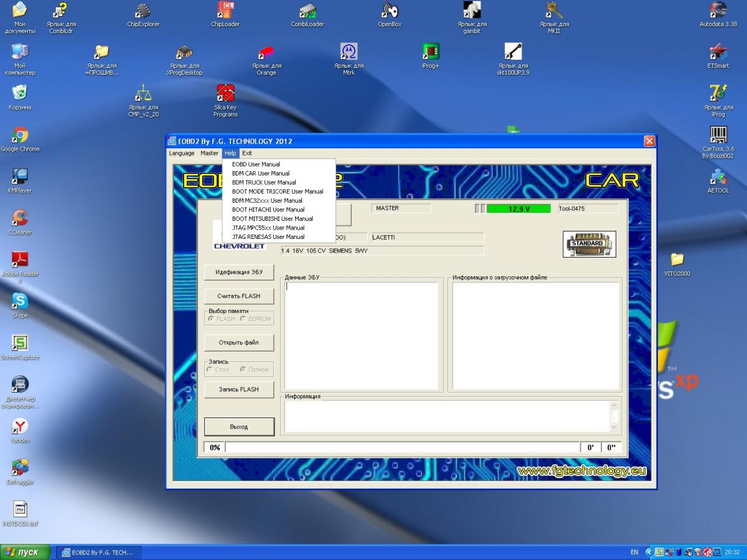Click Exit in menu bar
747x560 pixels.
247,153
